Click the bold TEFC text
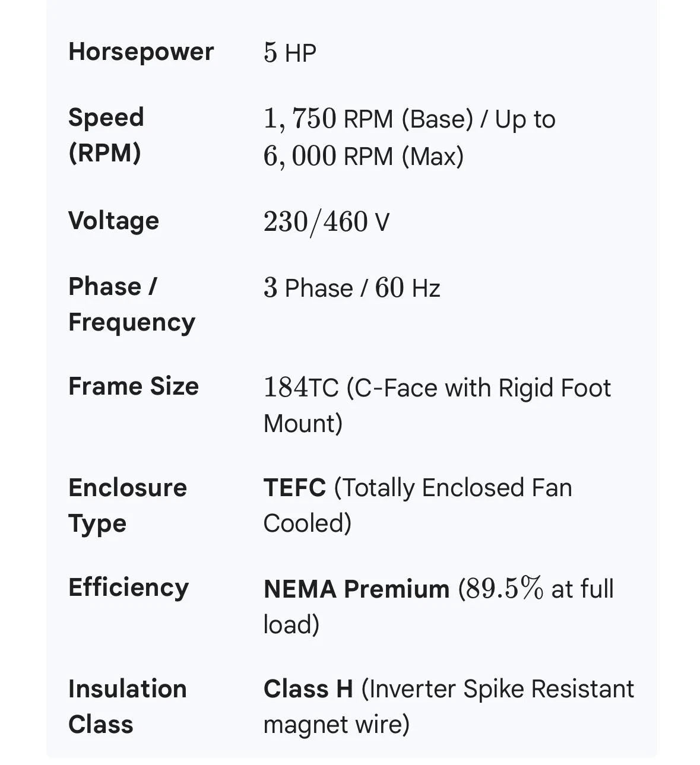The image size is (700, 765). 294,488
